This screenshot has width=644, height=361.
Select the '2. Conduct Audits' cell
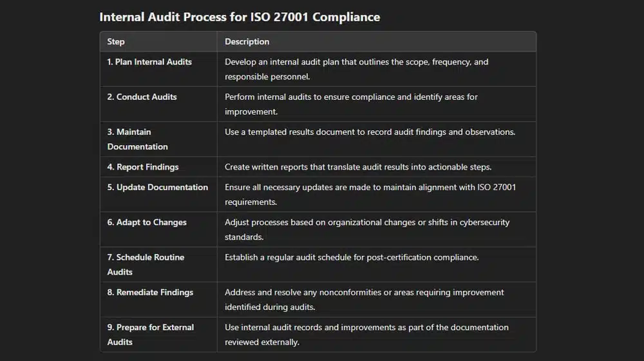(158, 104)
